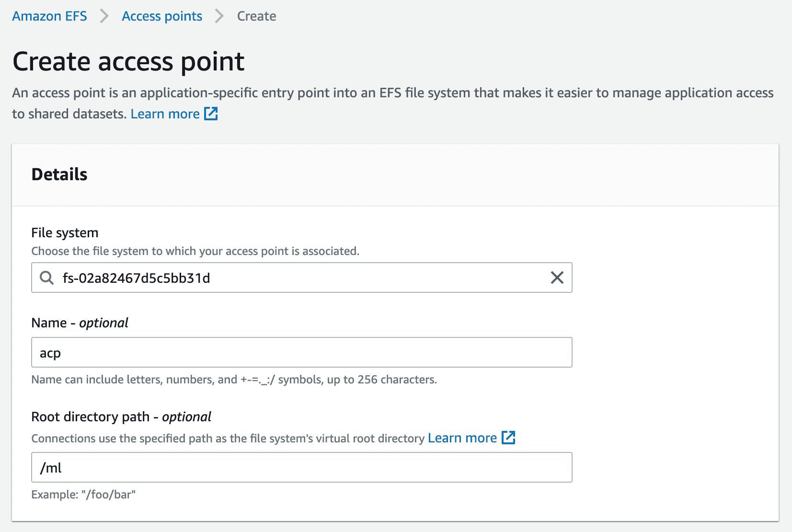Open Access points breadcrumb link
The width and height of the screenshot is (792, 532).
[162, 16]
